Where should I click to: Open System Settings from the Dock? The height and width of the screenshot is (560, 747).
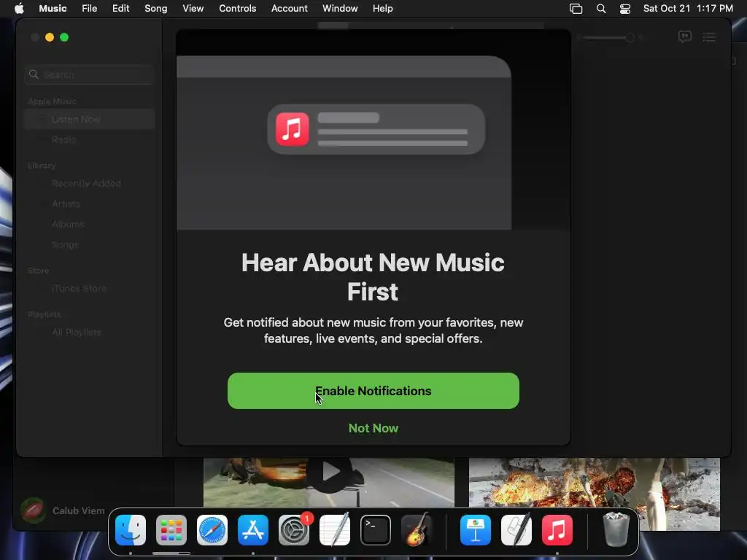[x=294, y=530]
